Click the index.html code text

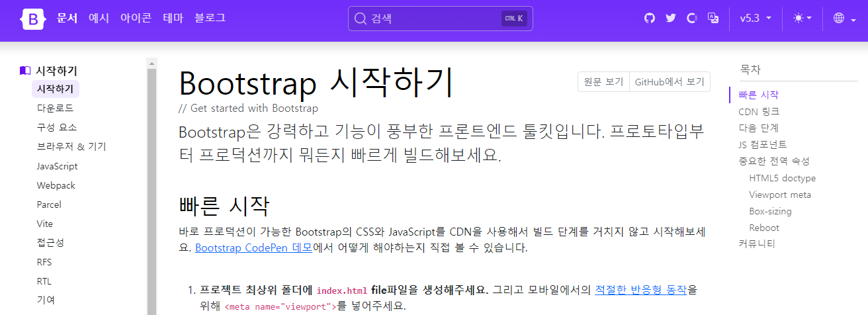pyautogui.click(x=341, y=291)
